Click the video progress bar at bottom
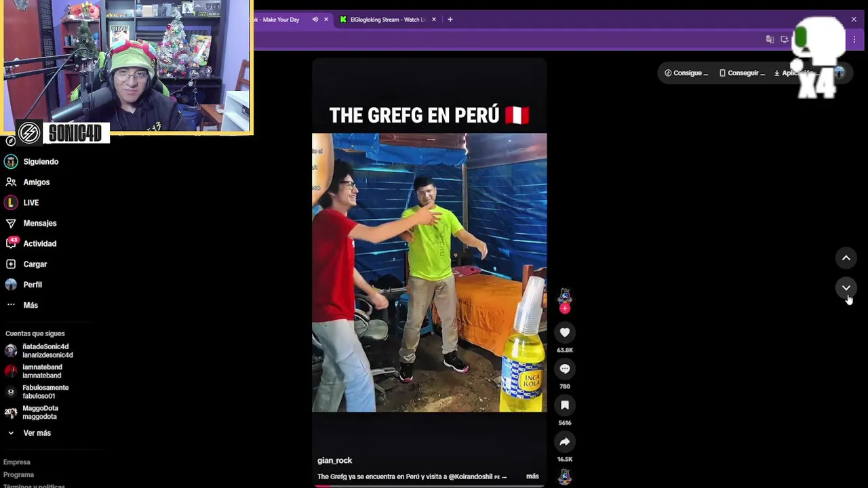The width and height of the screenshot is (868, 488). coord(429,485)
